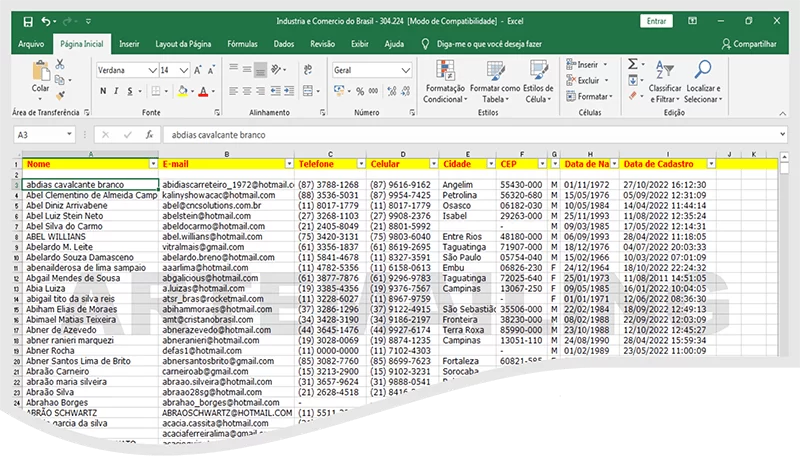This screenshot has width=800, height=456.
Task: Open Formatação Condicional menu
Action: 445,82
